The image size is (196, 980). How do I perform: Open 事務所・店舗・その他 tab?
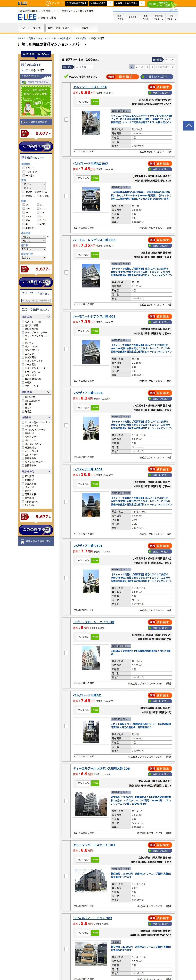click(58, 28)
